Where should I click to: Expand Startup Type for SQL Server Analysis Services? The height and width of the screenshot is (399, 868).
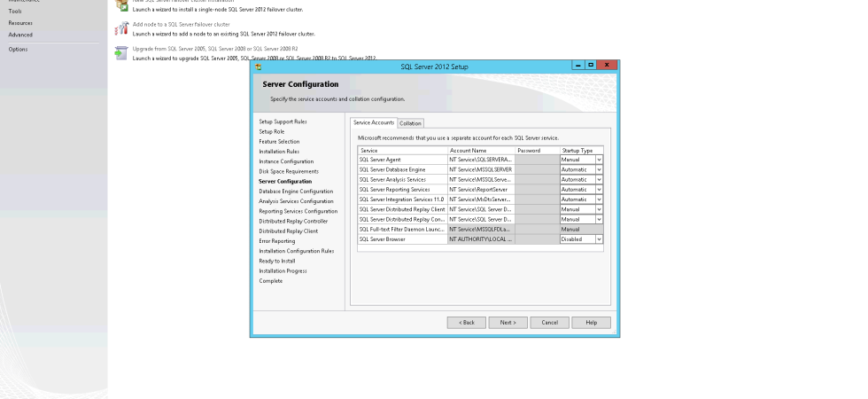pyautogui.click(x=599, y=179)
